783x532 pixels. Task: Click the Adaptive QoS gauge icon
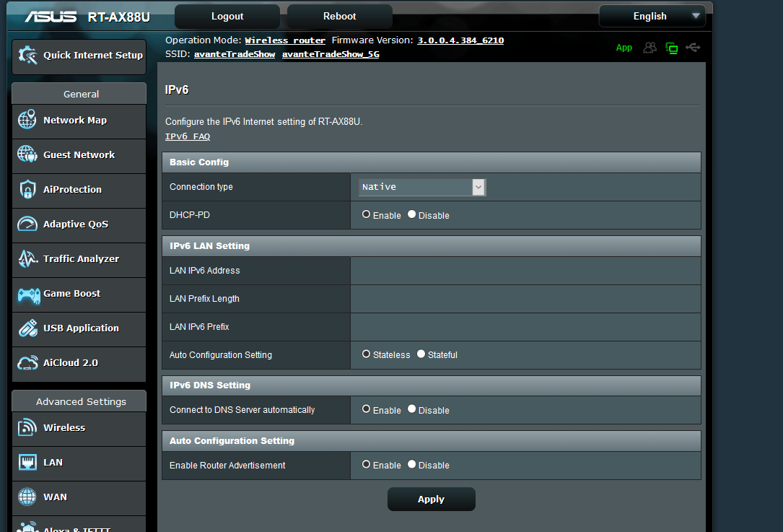point(27,224)
